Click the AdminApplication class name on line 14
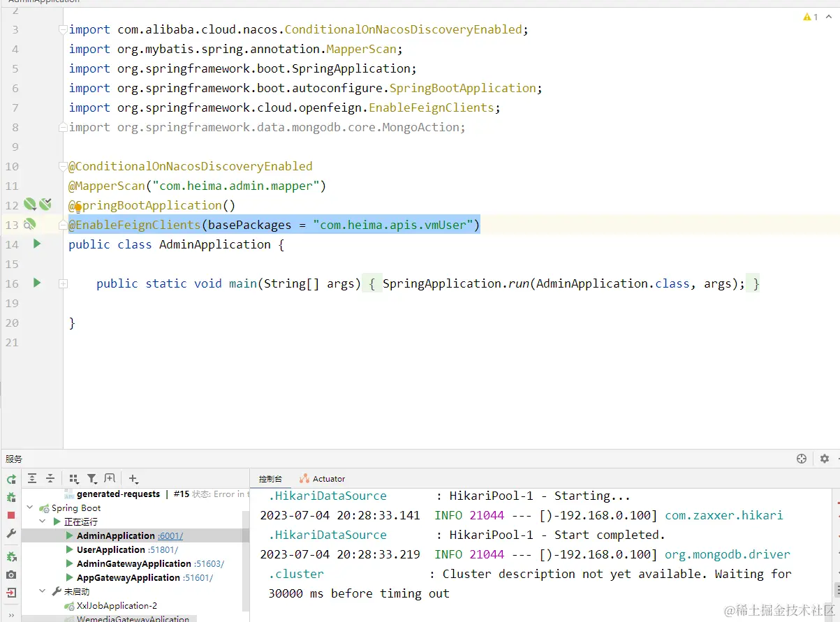 [x=215, y=244]
